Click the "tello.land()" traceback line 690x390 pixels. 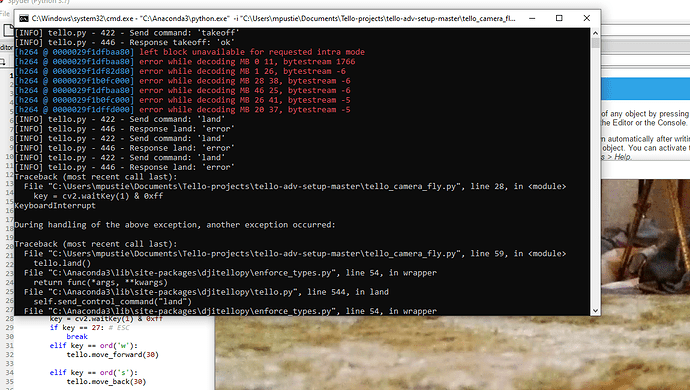[62, 263]
